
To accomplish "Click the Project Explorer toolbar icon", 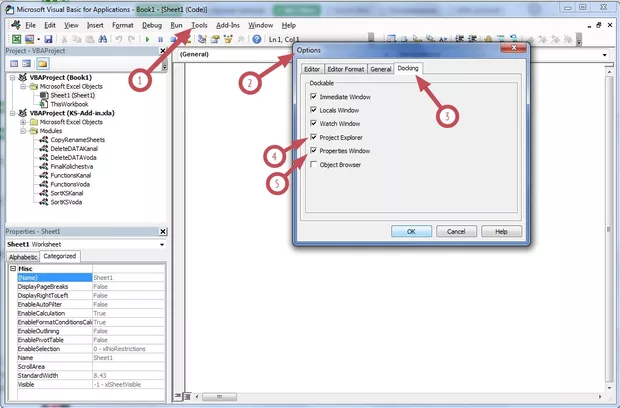I will click(x=202, y=39).
